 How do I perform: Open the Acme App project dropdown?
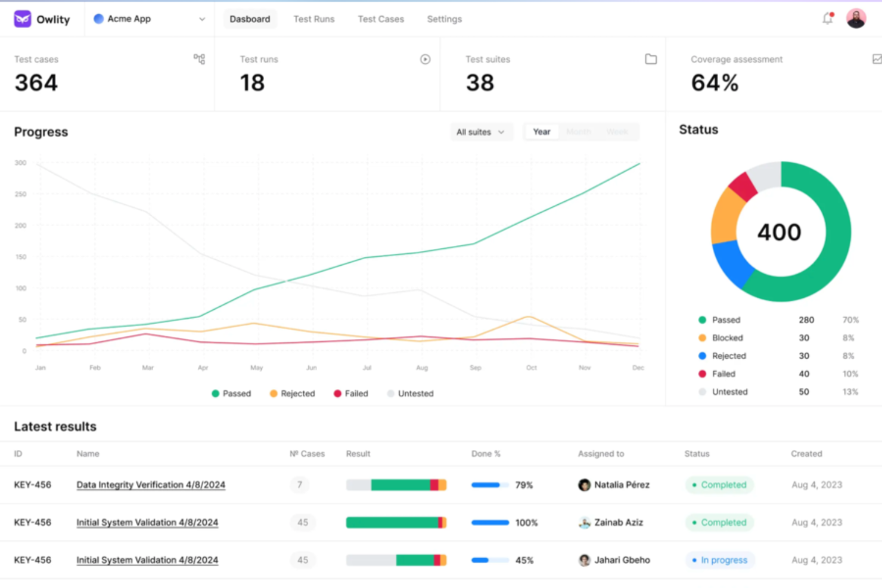click(x=201, y=18)
